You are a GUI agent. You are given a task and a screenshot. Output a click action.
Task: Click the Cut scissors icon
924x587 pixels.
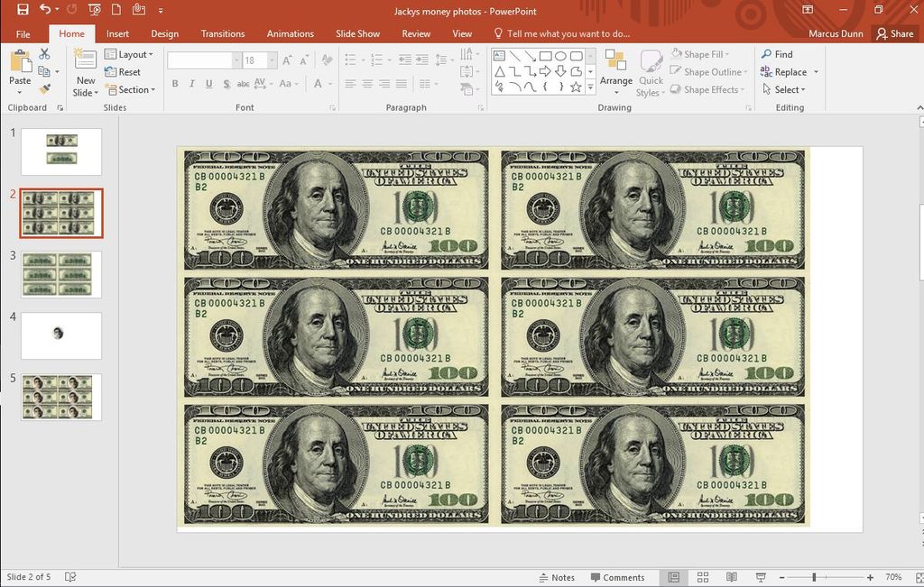pos(44,53)
